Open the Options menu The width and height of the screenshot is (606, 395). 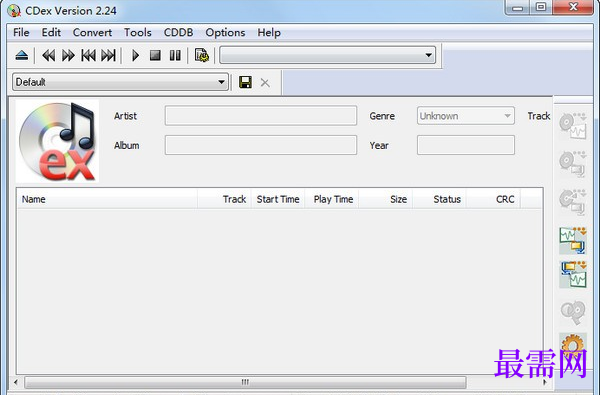point(225,32)
